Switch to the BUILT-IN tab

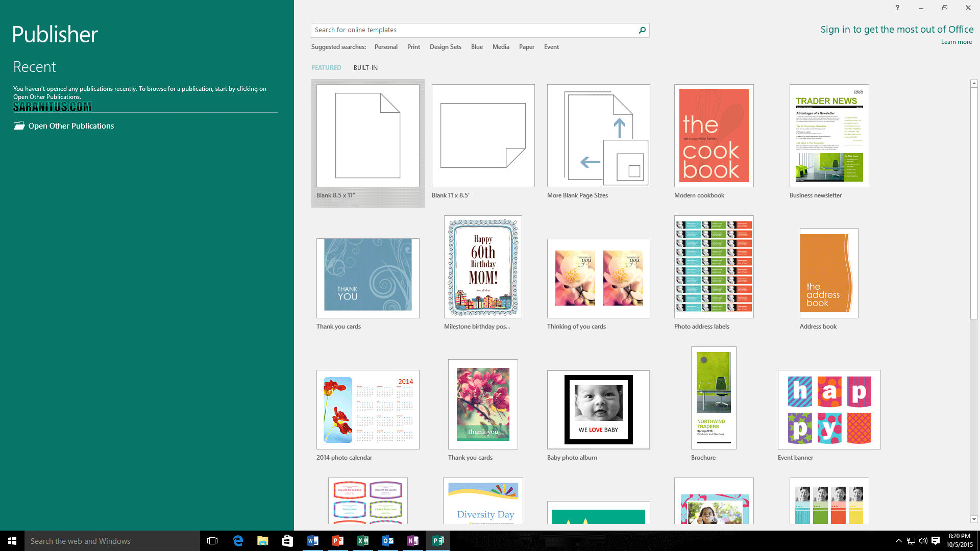tap(365, 67)
